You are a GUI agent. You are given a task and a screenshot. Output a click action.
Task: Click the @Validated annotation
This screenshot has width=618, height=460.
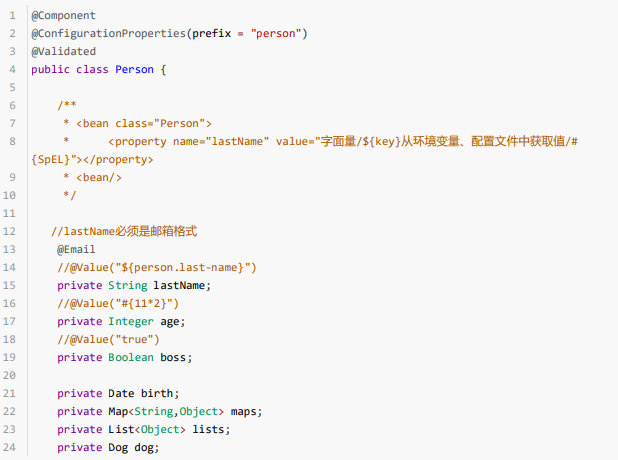[x=63, y=51]
